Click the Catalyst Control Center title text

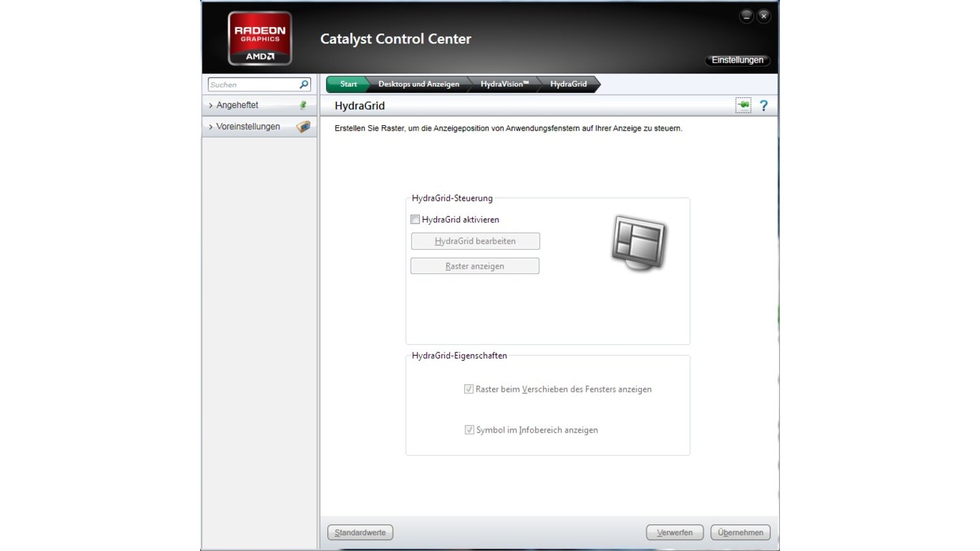pos(395,39)
